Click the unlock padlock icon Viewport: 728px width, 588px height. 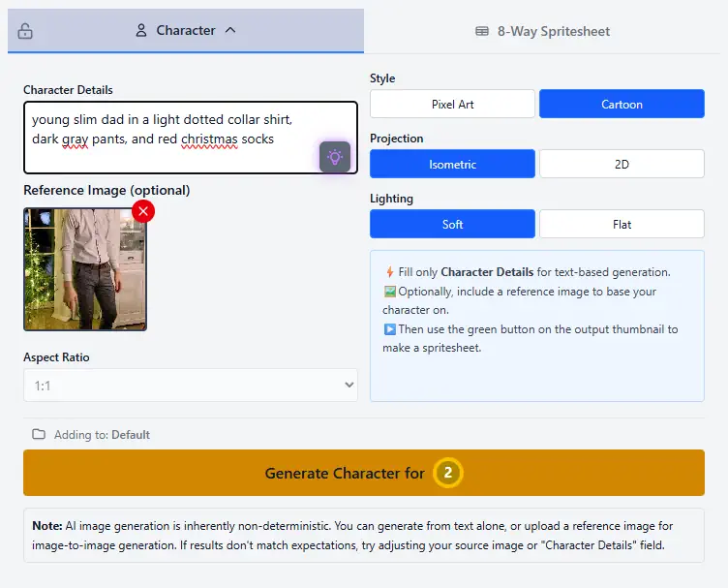click(25, 31)
